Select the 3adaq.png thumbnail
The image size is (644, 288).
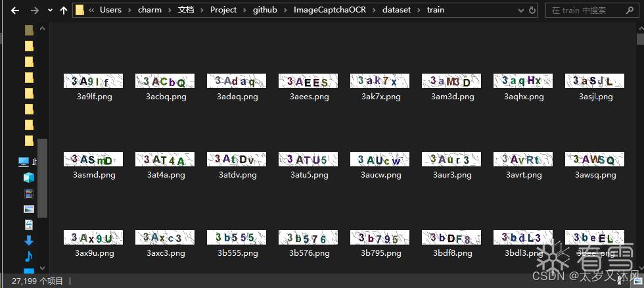coord(236,81)
